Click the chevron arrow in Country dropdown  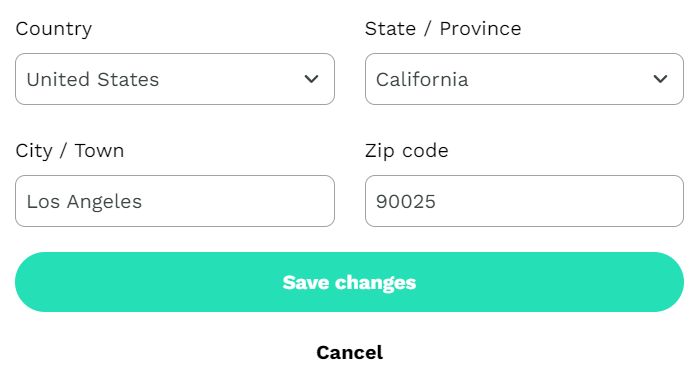coord(311,79)
